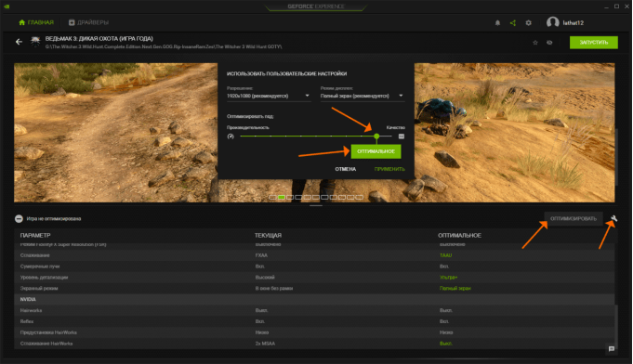Click the TAAU optimal value
This screenshot has height=364, width=633.
pos(445,255)
